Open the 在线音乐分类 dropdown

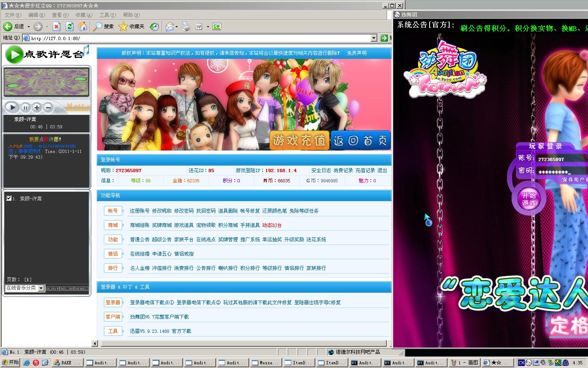click(41, 288)
